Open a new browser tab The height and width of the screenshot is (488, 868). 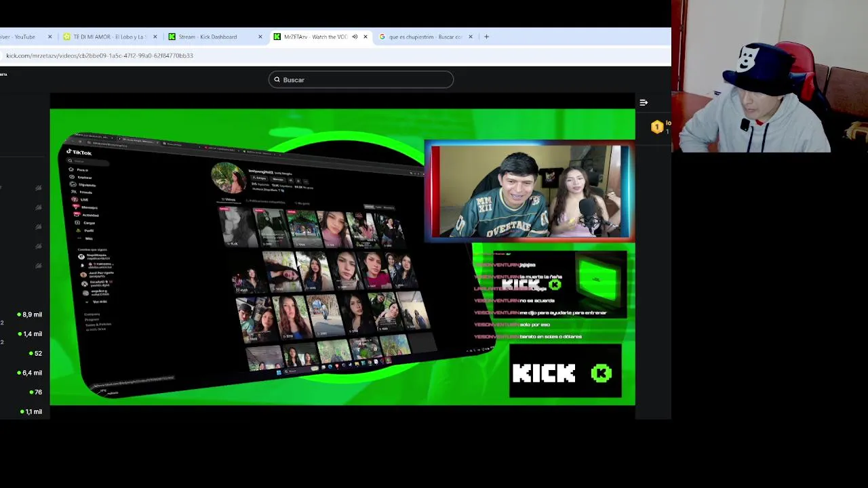(486, 37)
